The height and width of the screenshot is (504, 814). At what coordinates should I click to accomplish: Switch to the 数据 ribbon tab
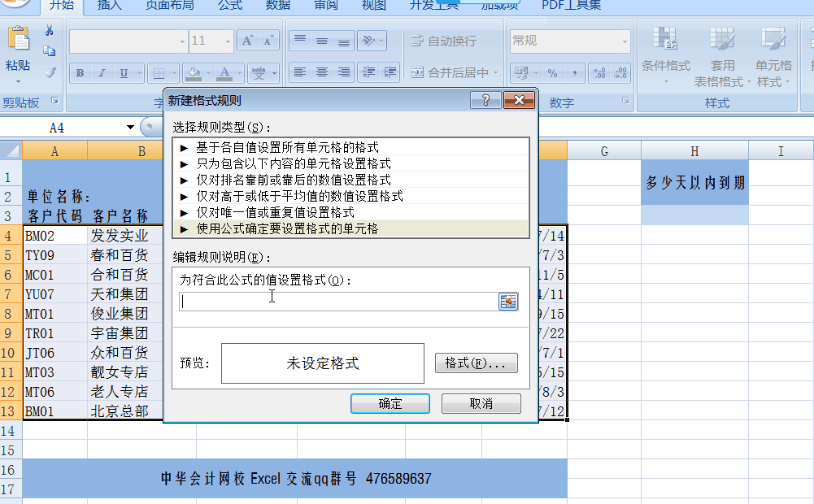click(x=276, y=7)
